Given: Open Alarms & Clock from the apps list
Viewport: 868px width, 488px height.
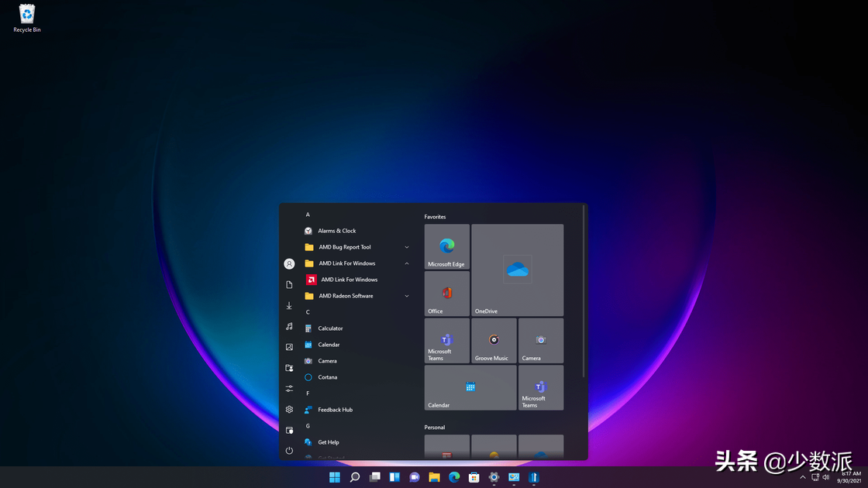Looking at the screenshot, I should 336,230.
